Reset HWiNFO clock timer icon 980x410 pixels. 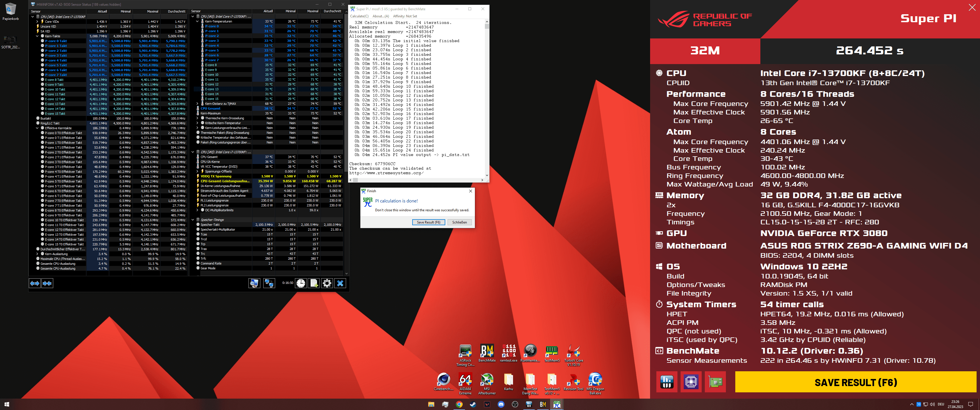click(301, 283)
